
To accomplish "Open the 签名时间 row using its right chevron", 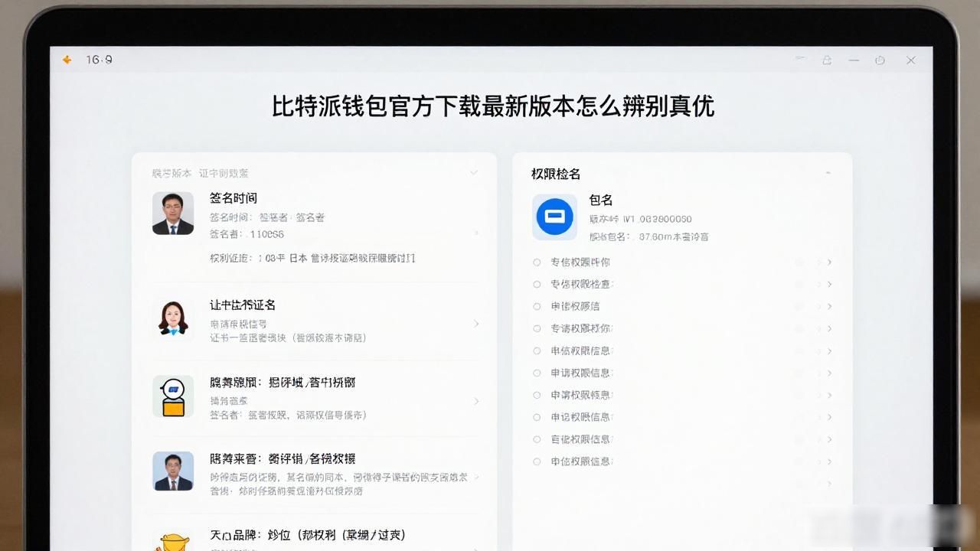I will click(x=476, y=233).
